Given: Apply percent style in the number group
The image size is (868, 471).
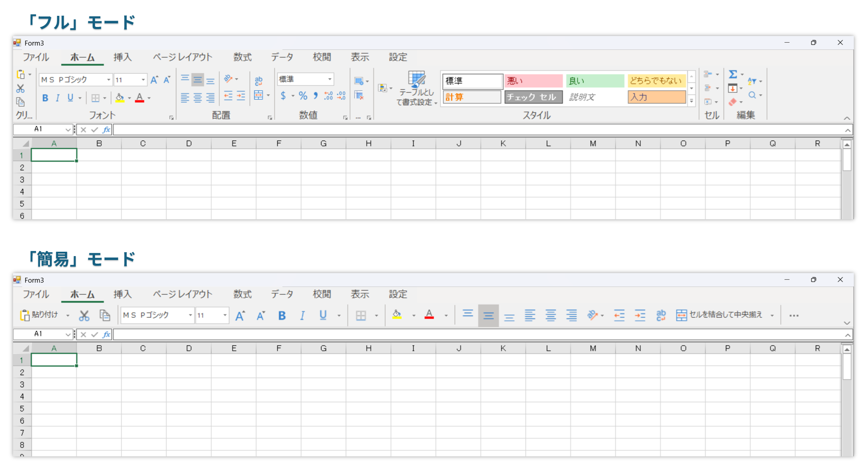Looking at the screenshot, I should pyautogui.click(x=303, y=95).
